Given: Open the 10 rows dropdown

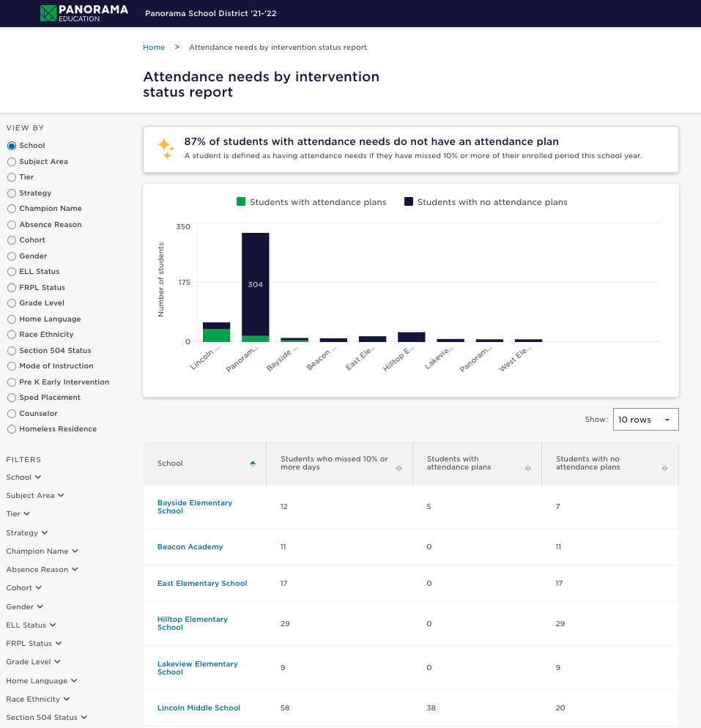Looking at the screenshot, I should click(645, 419).
